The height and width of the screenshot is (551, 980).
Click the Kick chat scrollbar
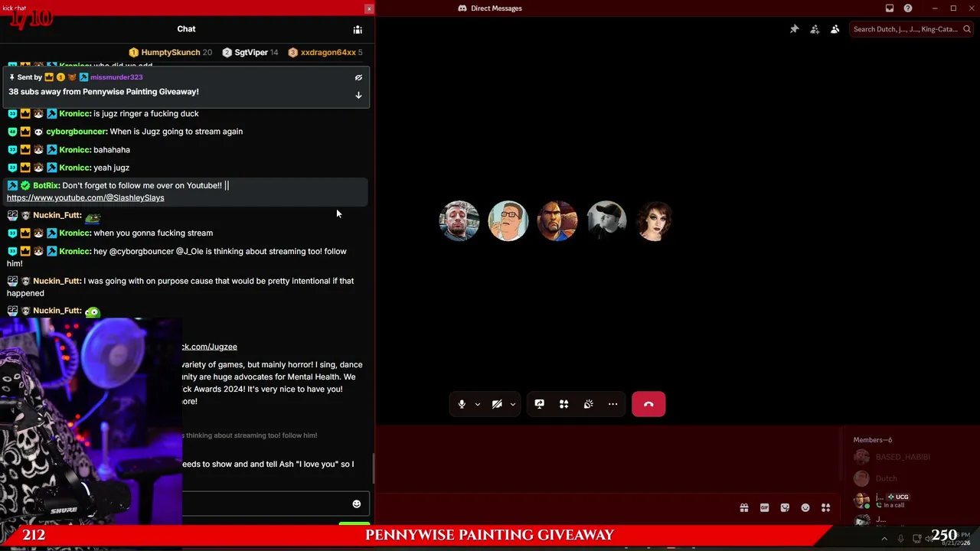click(x=373, y=468)
